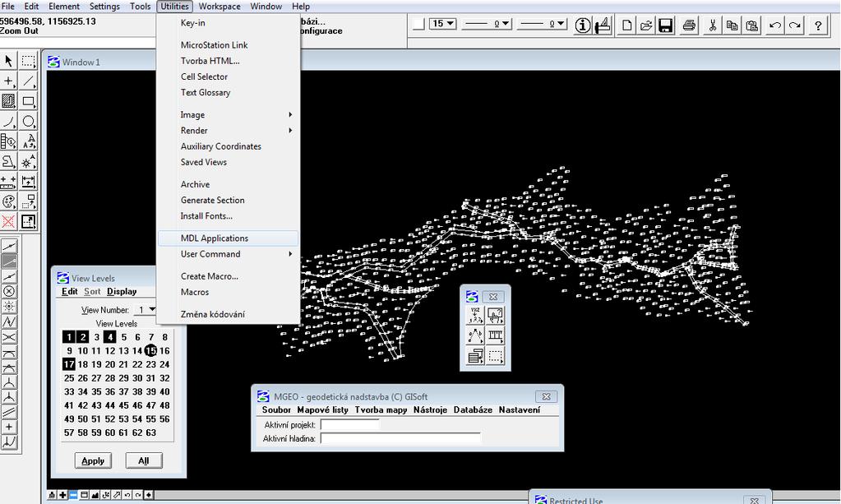841x504 pixels.
Task: Cut with the scissors icon
Action: tap(712, 25)
